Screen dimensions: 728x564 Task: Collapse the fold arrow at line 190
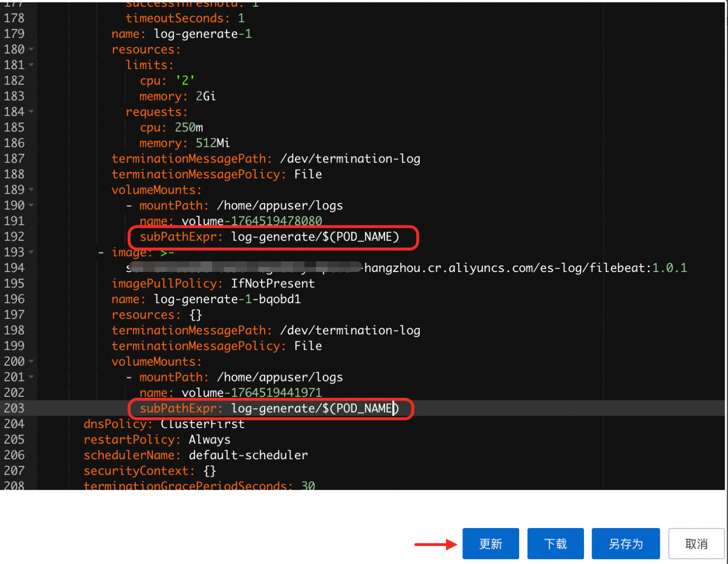[x=31, y=206]
